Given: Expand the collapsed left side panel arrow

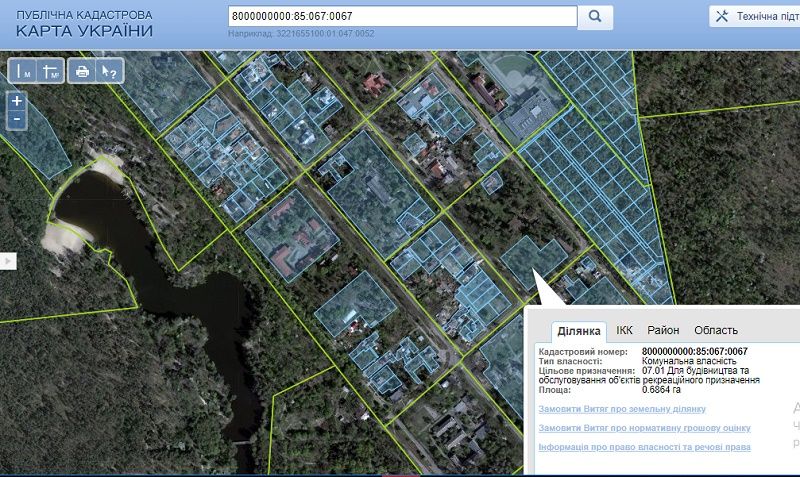Looking at the screenshot, I should click(x=7, y=260).
